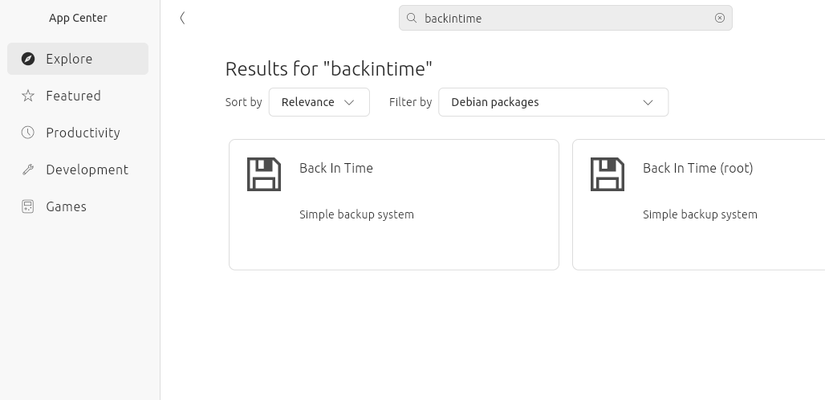Image resolution: width=825 pixels, height=400 pixels.
Task: Click the Development wrench icon
Action: [27, 170]
